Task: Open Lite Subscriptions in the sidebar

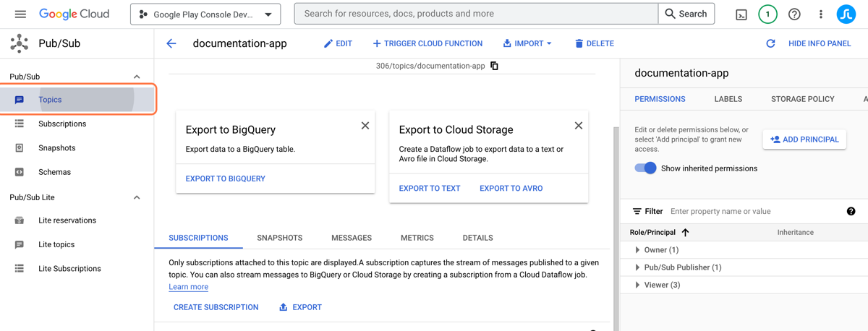Action: click(x=77, y=268)
